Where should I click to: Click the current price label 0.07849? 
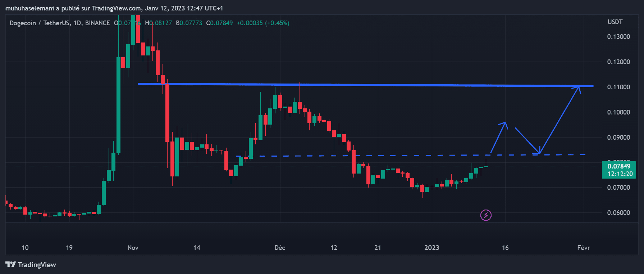click(619, 166)
